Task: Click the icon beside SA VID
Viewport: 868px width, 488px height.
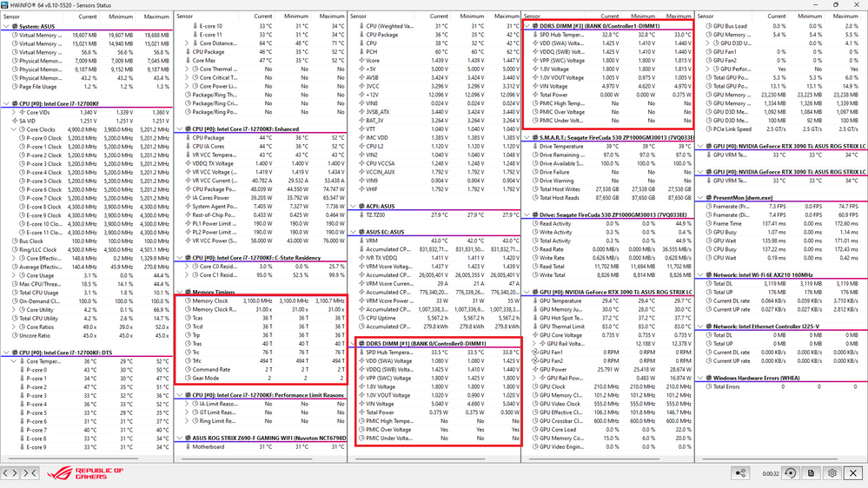Action: 15,121
